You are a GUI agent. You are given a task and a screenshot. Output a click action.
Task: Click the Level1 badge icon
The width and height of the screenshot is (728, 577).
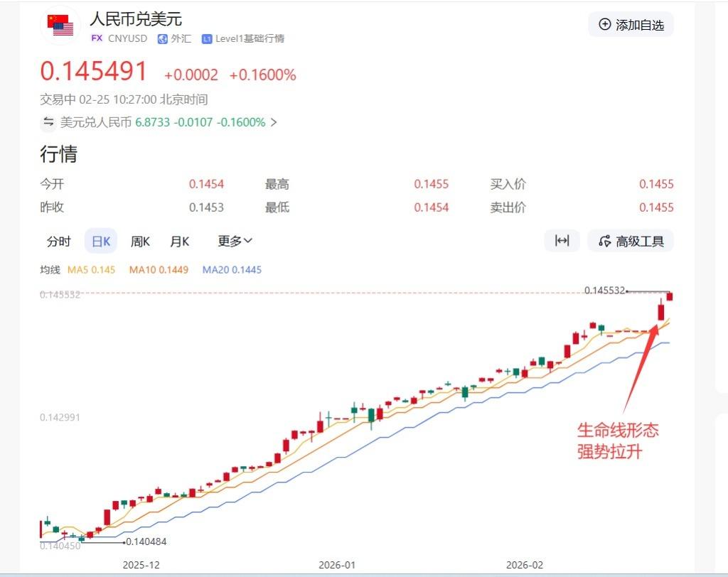coord(207,39)
